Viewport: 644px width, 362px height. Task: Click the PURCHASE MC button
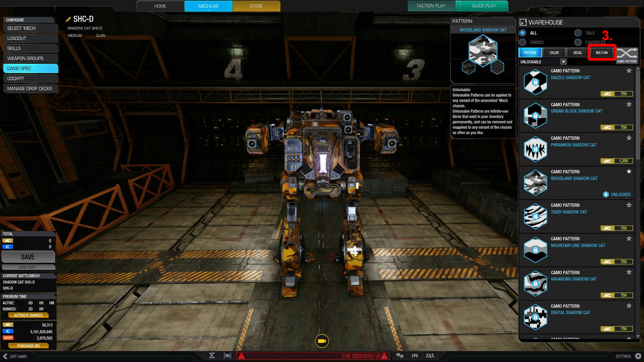(28, 346)
